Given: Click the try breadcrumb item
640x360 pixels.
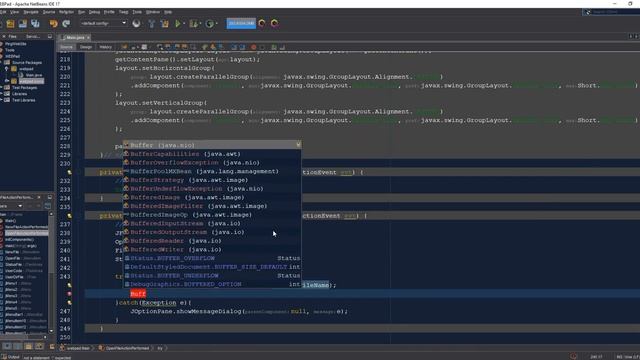Looking at the screenshot, I should pyautogui.click(x=160, y=348).
